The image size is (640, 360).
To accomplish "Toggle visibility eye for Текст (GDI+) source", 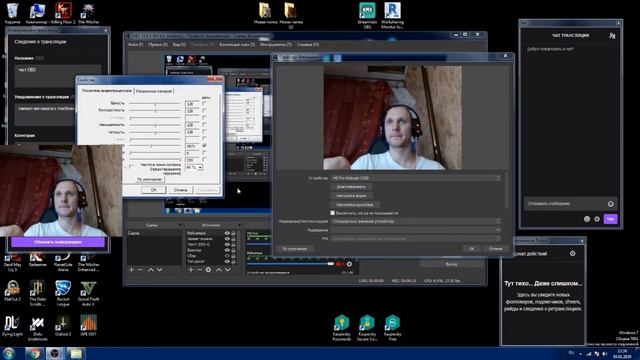I will [x=227, y=244].
